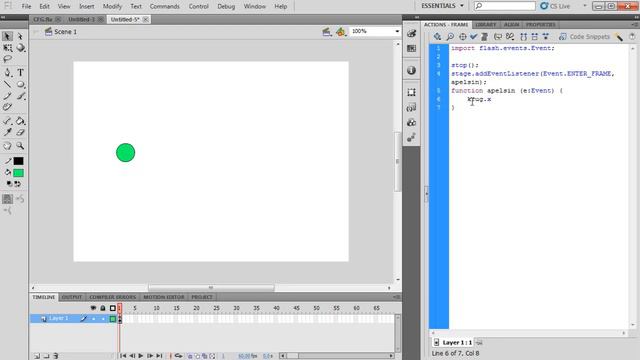Switch to the LIBRARY panel tab

[486, 25]
